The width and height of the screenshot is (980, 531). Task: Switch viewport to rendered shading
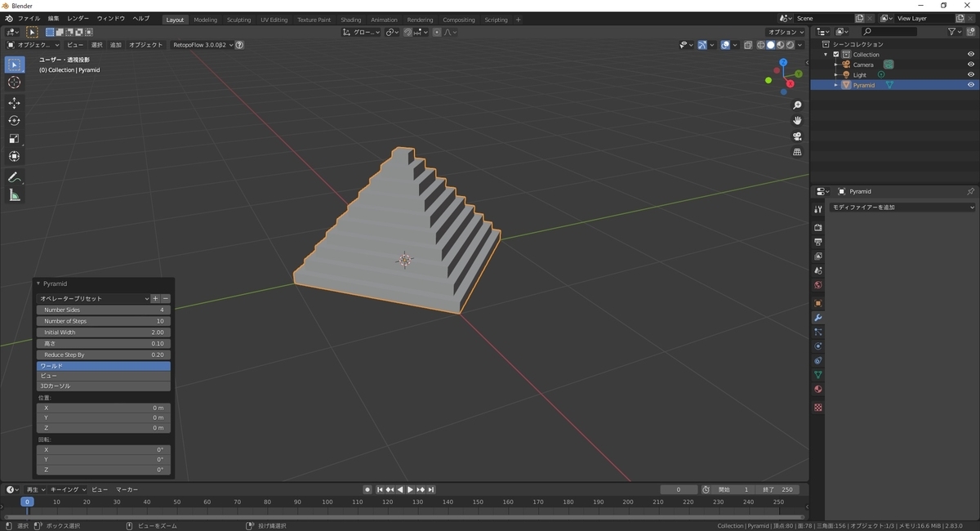click(x=790, y=45)
